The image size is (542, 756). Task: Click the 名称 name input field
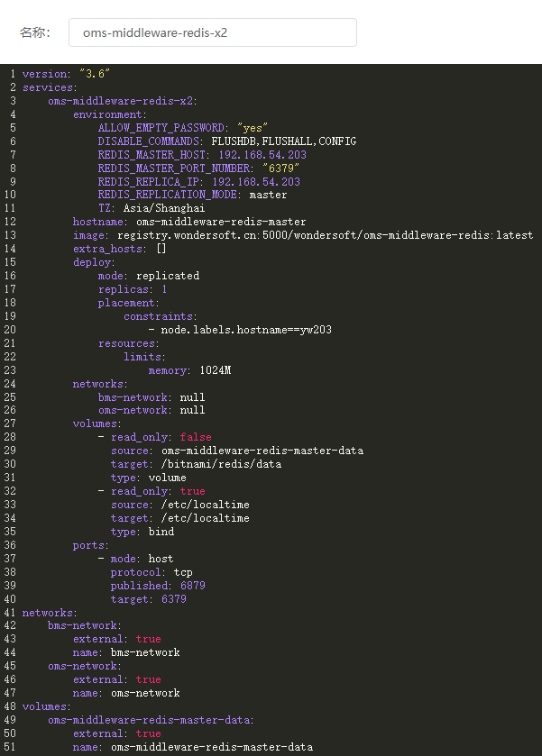(x=213, y=32)
